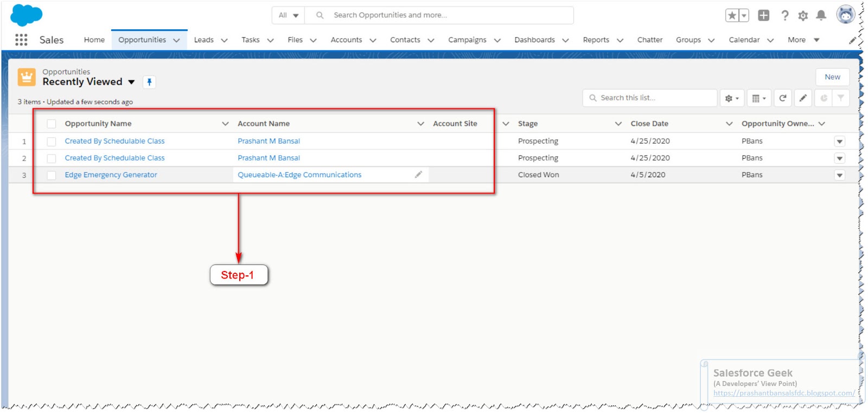Image resolution: width=868 pixels, height=413 pixels.
Task: Open the Favorites star icon
Action: pos(732,15)
